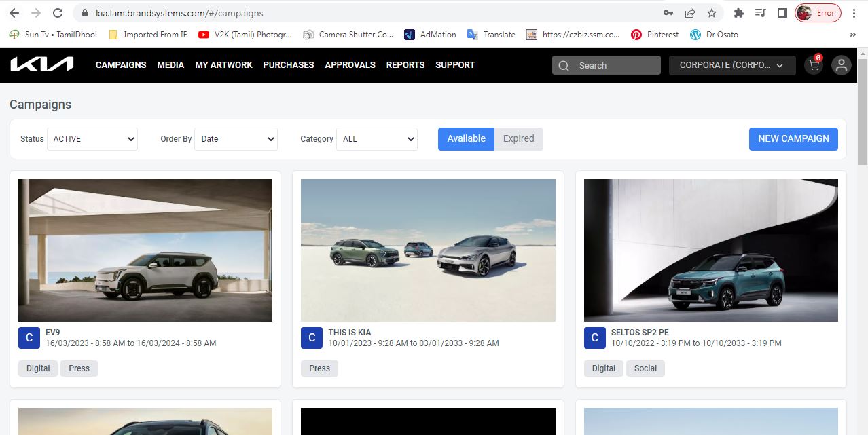This screenshot has width=868, height=435.
Task: Open the Pinterest bookmark
Action: [x=655, y=35]
